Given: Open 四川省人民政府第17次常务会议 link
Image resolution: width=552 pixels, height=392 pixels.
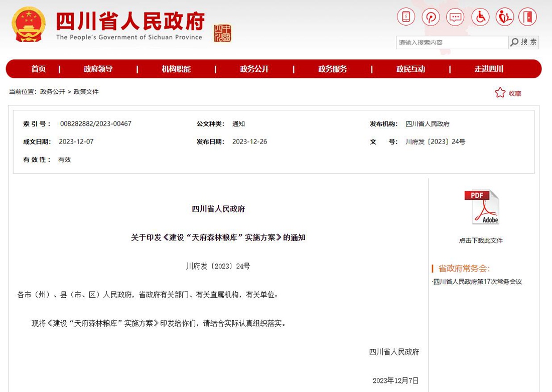Looking at the screenshot, I should pos(477,282).
